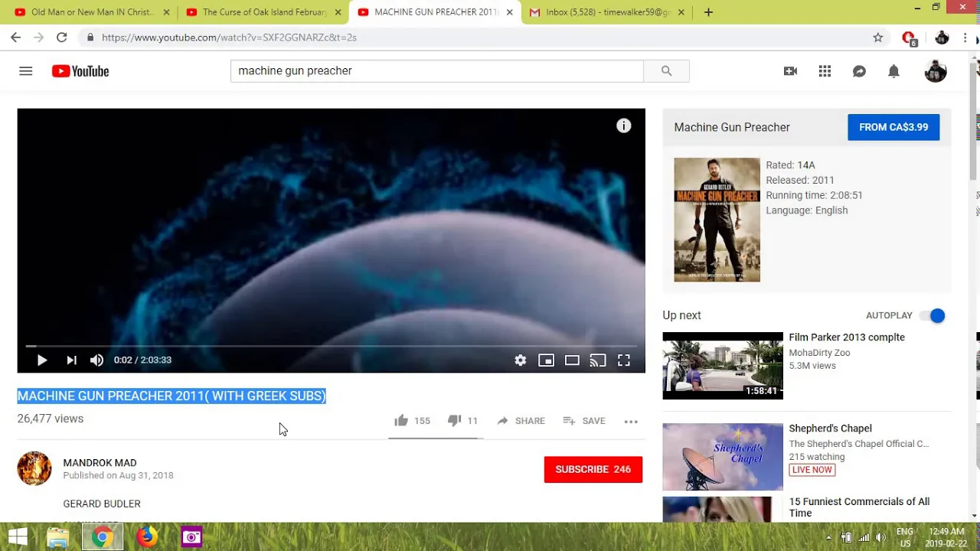Share the video
The height and width of the screenshot is (551, 980).
tap(521, 421)
